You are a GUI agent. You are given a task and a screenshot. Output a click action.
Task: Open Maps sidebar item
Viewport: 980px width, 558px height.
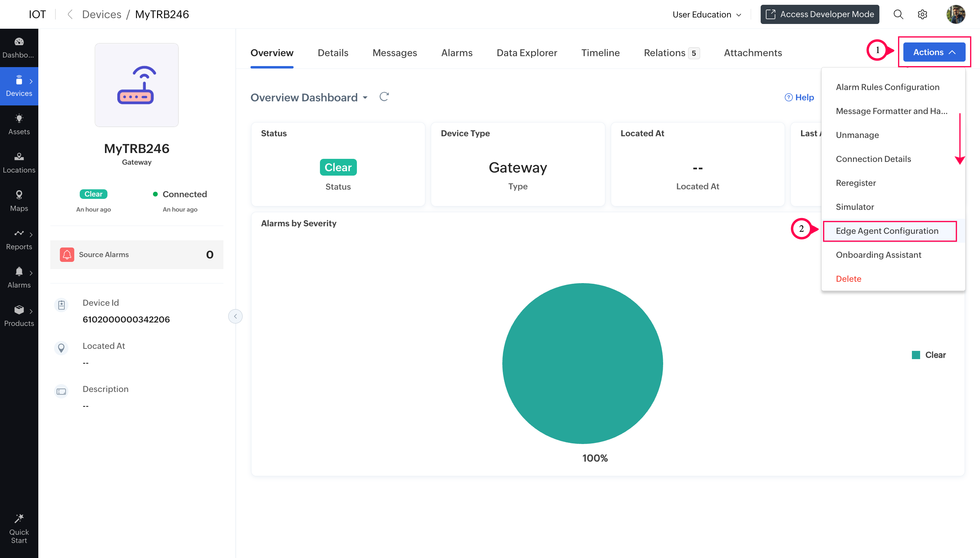tap(19, 201)
